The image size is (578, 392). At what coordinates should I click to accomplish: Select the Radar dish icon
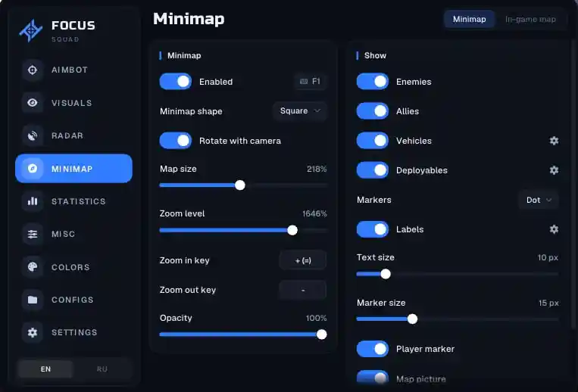click(x=33, y=135)
